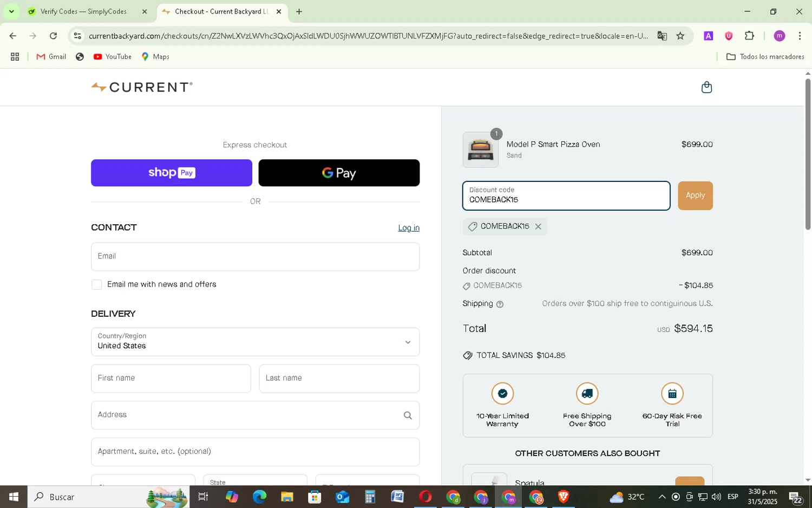
Task: Open the volume control in tray
Action: click(x=716, y=497)
